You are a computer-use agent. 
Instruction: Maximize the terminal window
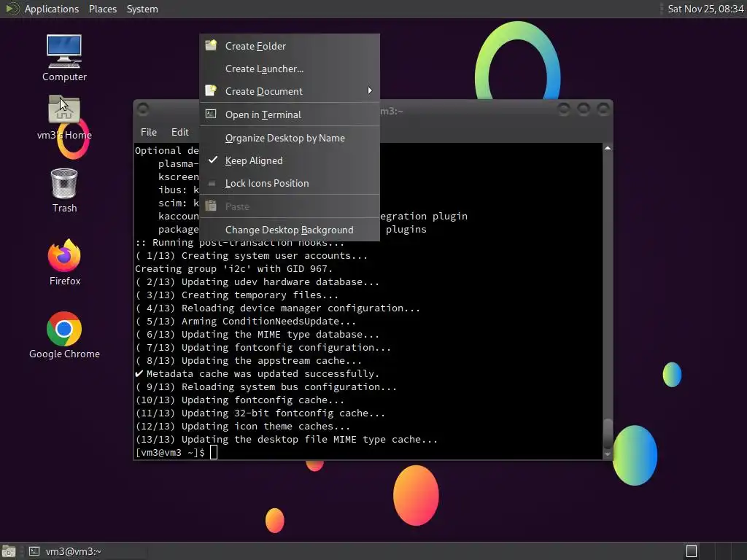584,109
